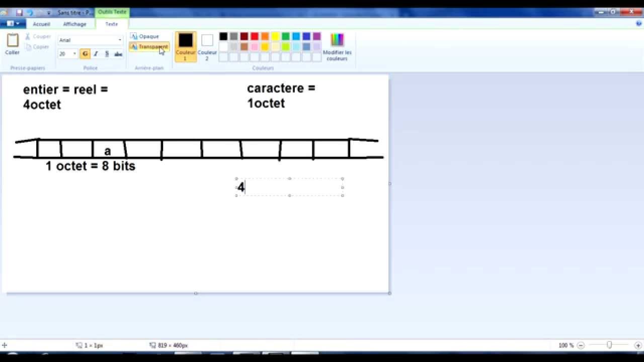The image size is (644, 362).
Task: Pick the light gray color swatch
Action: [234, 47]
